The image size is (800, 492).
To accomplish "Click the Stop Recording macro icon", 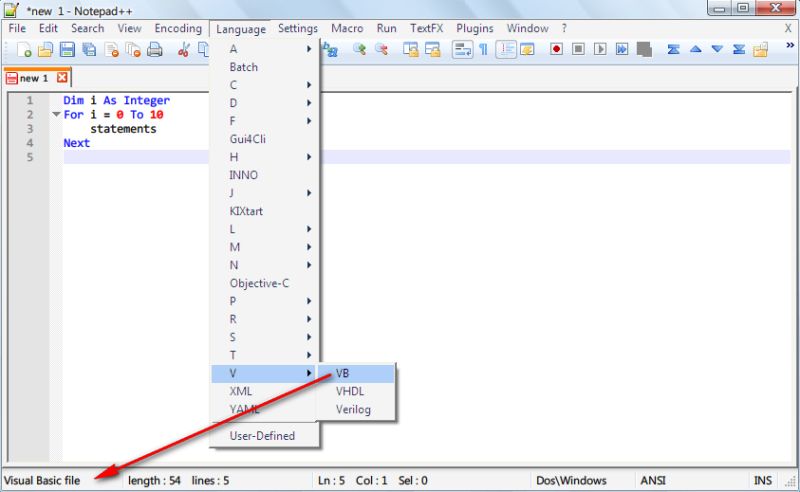I will tap(578, 50).
